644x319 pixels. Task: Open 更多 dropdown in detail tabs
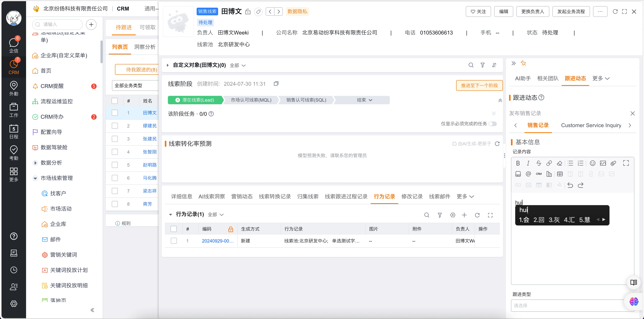(465, 196)
